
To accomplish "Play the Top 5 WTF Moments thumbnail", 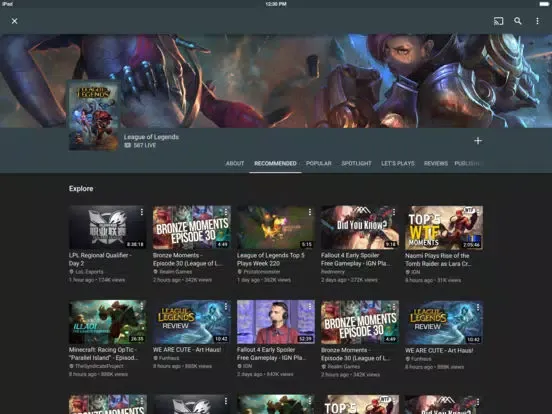I will click(444, 227).
